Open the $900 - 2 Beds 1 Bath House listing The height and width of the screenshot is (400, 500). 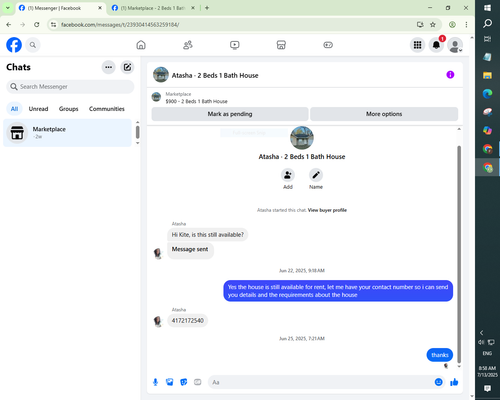[196, 101]
